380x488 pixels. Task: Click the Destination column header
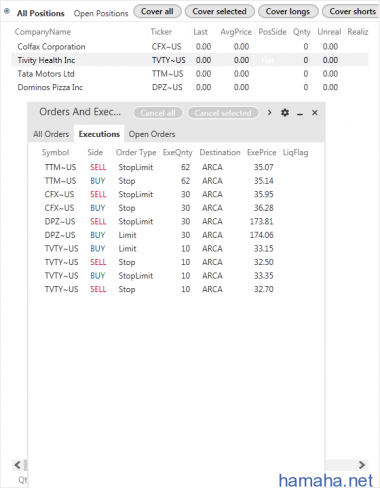coord(220,153)
